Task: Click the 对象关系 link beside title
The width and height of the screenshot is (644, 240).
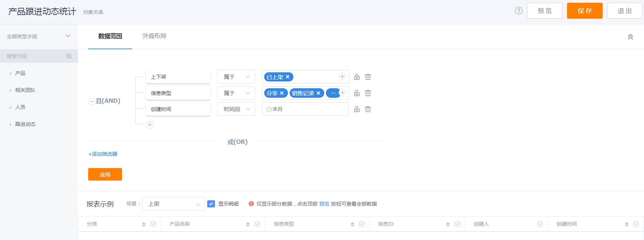Action: coord(93,12)
